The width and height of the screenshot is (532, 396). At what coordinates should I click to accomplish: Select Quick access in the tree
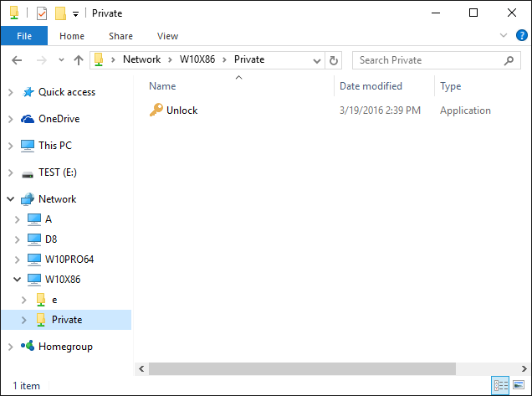tap(67, 92)
